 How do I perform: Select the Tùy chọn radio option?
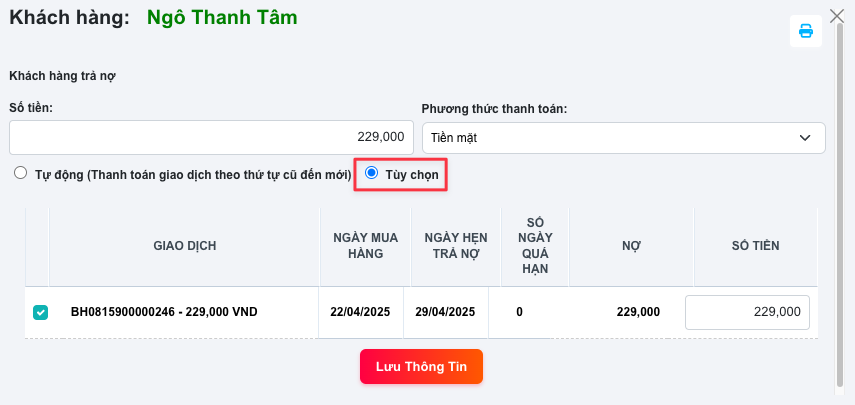pyautogui.click(x=372, y=174)
